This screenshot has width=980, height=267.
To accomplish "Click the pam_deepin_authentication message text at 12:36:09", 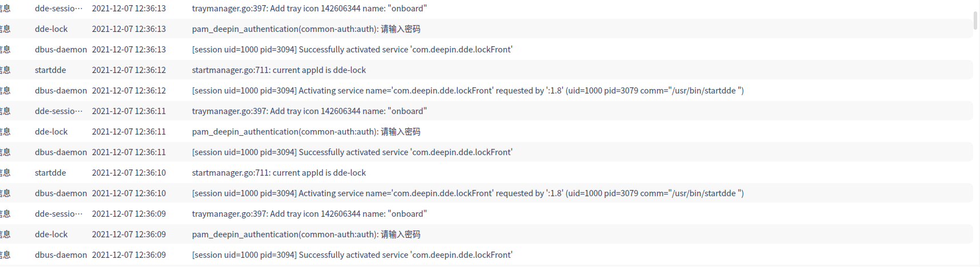I will pyautogui.click(x=306, y=234).
